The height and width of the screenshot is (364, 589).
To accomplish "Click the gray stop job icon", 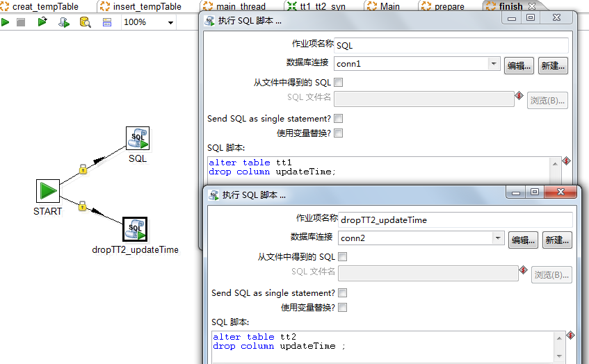I will [21, 22].
